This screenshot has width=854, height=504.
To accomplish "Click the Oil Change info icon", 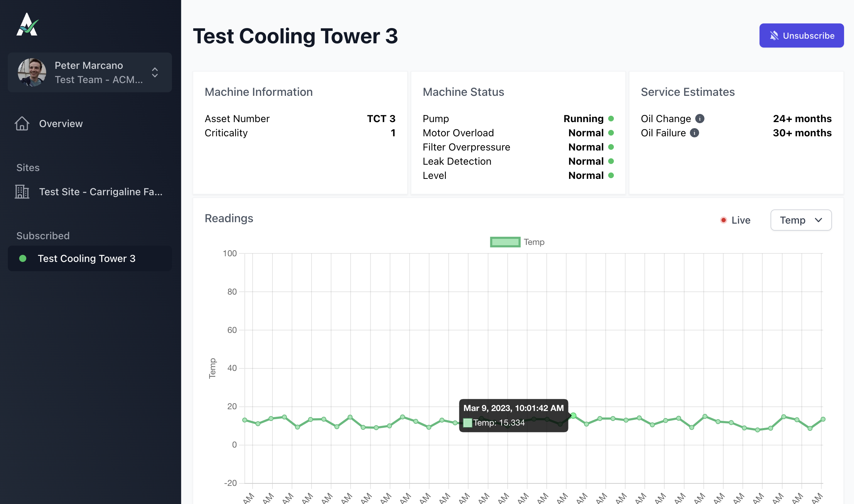I will (700, 119).
